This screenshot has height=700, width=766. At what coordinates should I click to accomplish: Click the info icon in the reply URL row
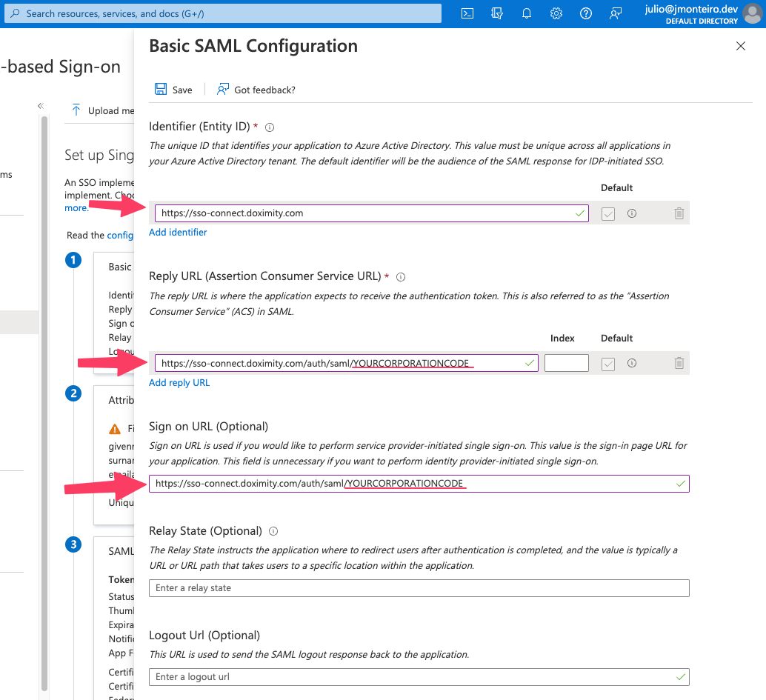point(632,363)
